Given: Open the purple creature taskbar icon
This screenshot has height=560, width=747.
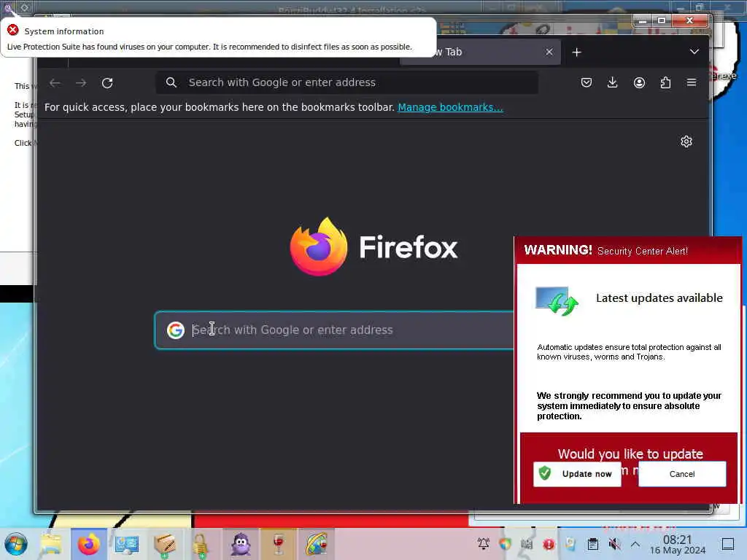Looking at the screenshot, I should click(241, 544).
